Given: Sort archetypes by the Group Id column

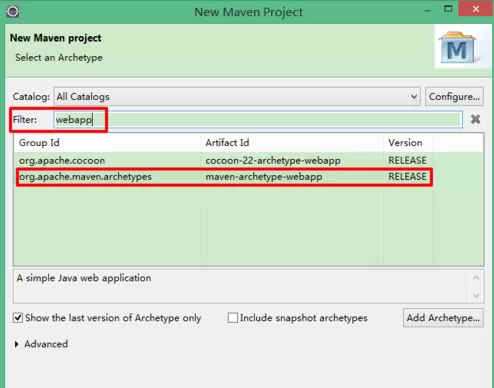Looking at the screenshot, I should (107, 143).
